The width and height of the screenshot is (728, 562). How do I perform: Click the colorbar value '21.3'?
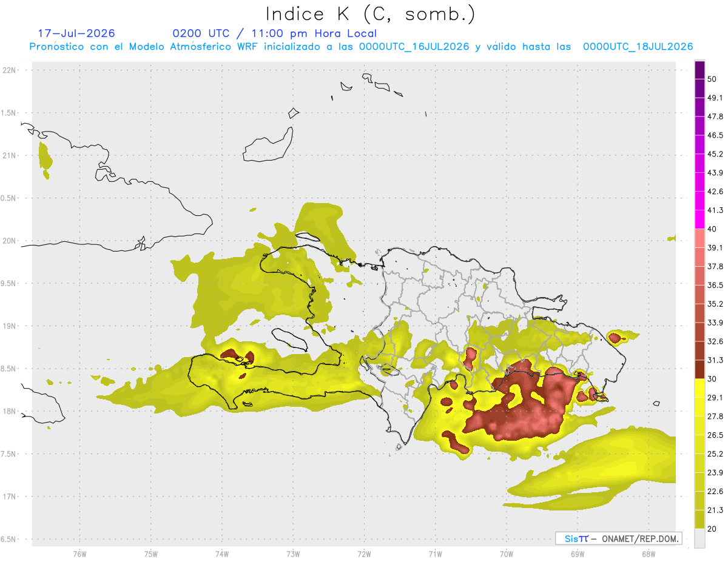click(x=715, y=510)
